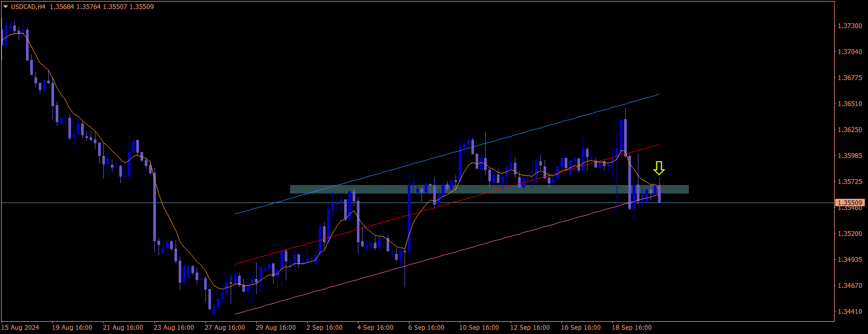Screen dimensions: 868x334
Task: Select the middle red channel trendline
Action: (446, 204)
